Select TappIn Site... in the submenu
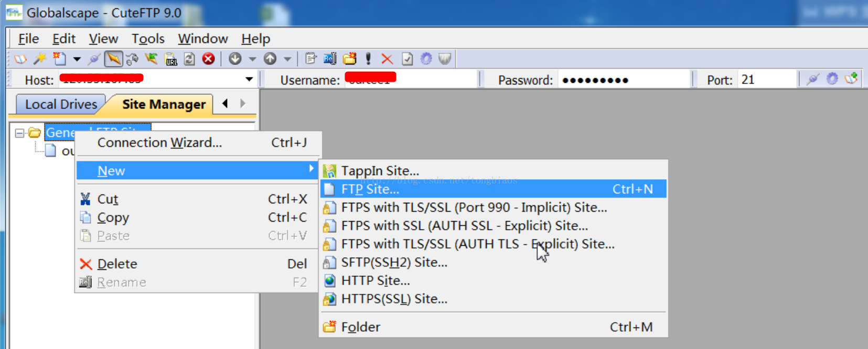The width and height of the screenshot is (868, 349). coord(493,171)
